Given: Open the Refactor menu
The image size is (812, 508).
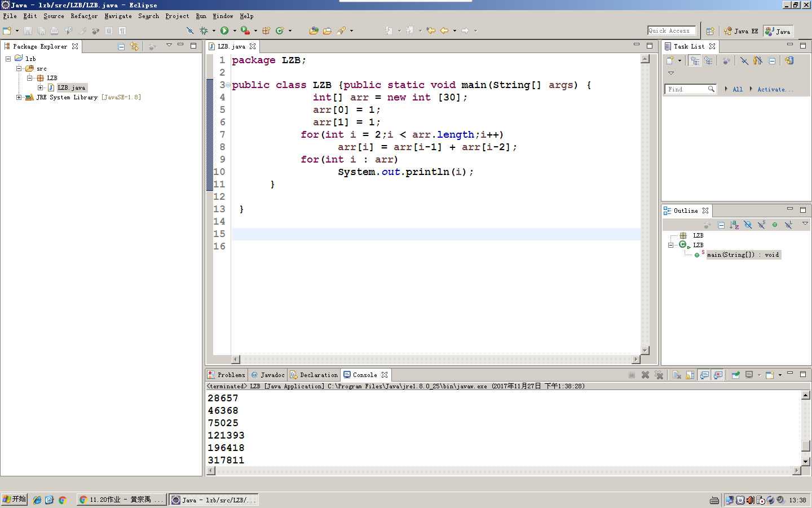Looking at the screenshot, I should pyautogui.click(x=84, y=16).
